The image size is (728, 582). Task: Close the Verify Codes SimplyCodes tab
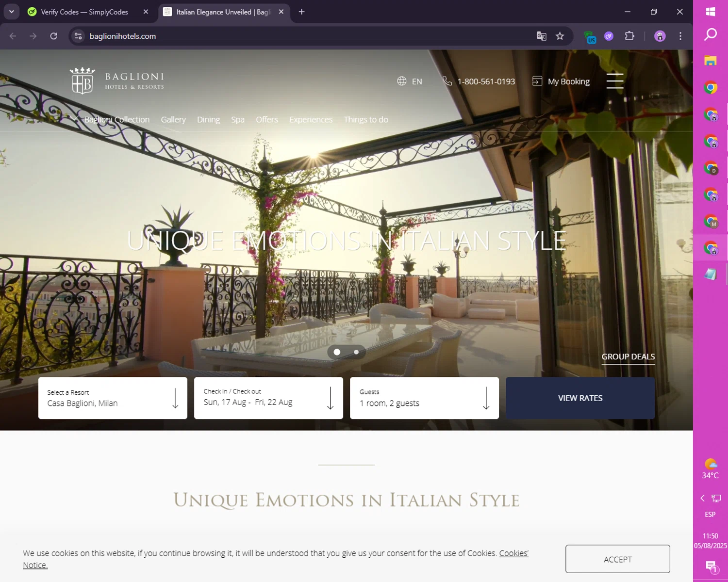click(x=146, y=12)
